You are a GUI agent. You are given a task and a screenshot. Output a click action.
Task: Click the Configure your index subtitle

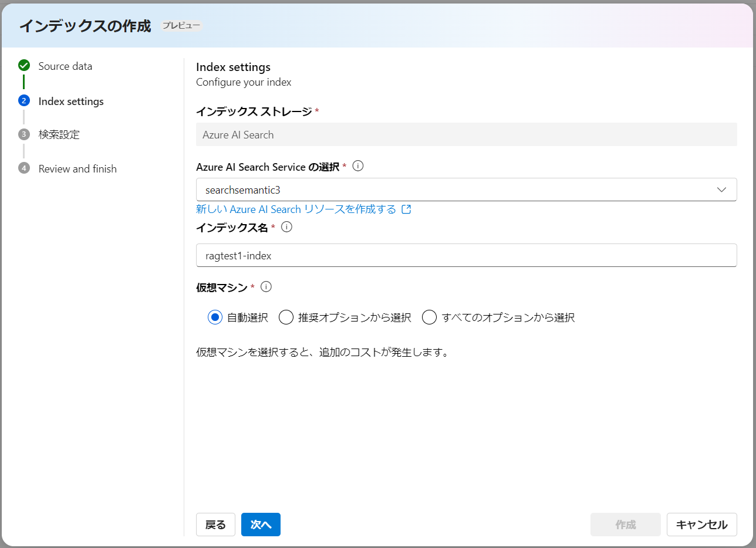click(x=244, y=82)
